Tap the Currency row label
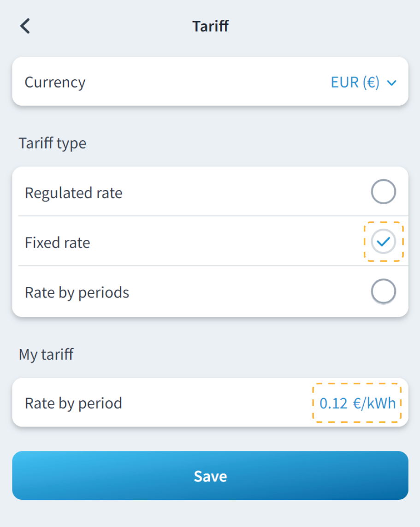 [x=55, y=83]
